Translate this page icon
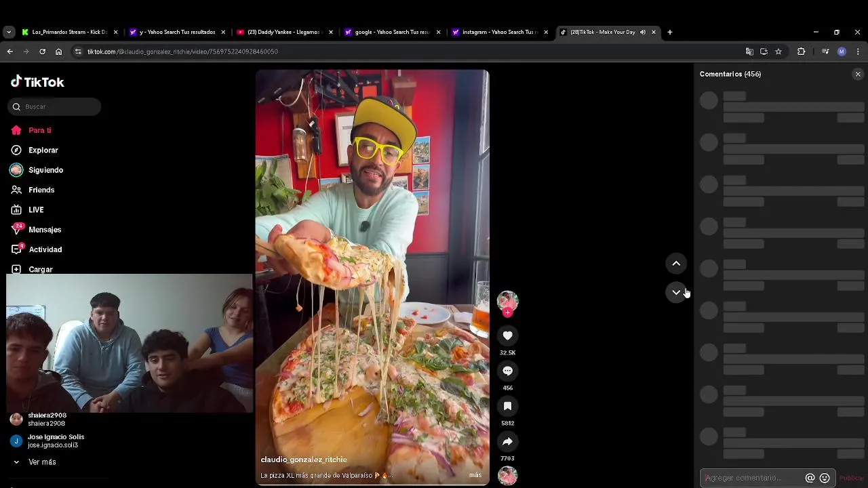 point(749,52)
